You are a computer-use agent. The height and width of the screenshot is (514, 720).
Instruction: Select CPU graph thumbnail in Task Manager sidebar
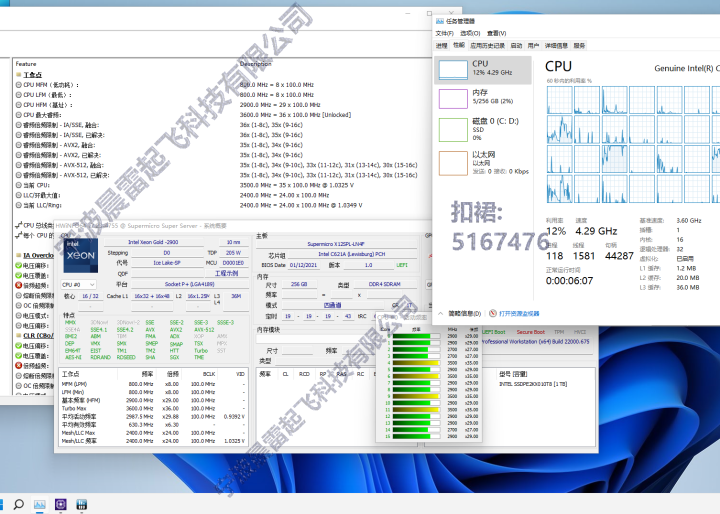(x=453, y=70)
